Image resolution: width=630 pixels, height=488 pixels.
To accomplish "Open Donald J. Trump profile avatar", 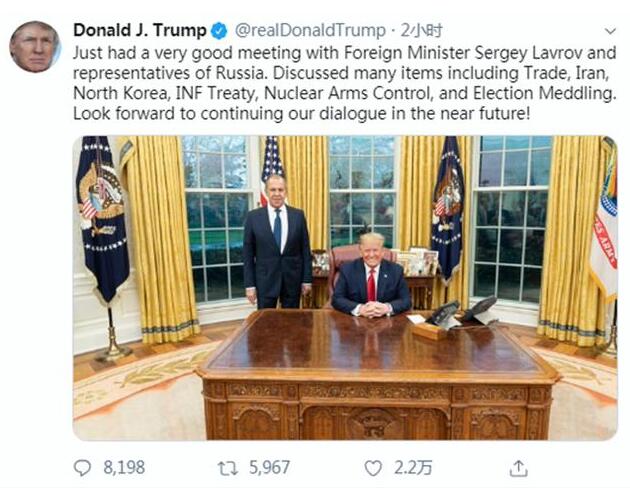I will point(35,47).
